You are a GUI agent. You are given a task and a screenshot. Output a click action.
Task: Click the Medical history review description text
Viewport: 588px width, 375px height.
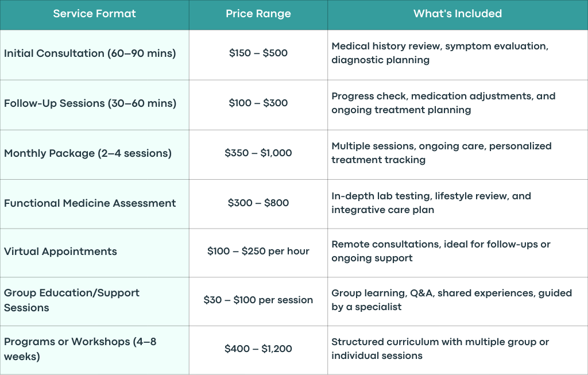(439, 53)
